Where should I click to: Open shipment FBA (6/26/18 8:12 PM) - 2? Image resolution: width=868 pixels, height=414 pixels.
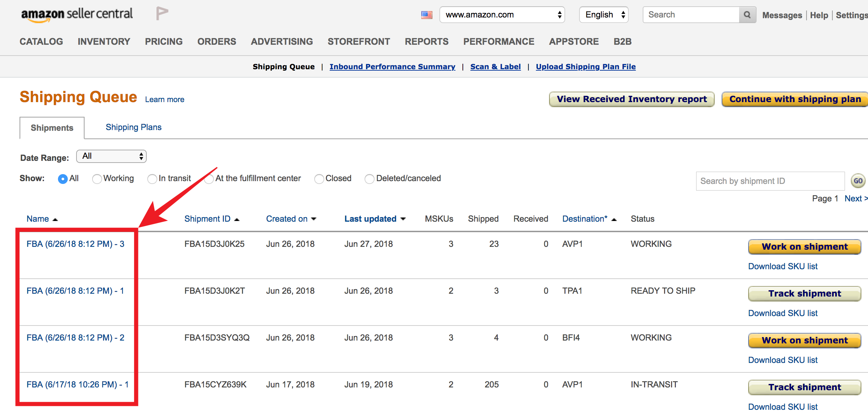[x=75, y=338]
